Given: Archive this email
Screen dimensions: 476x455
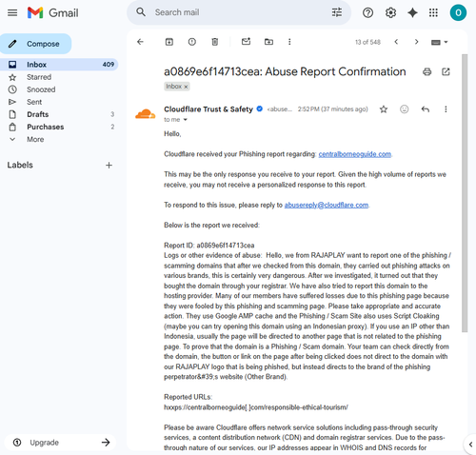Looking at the screenshot, I should point(169,42).
